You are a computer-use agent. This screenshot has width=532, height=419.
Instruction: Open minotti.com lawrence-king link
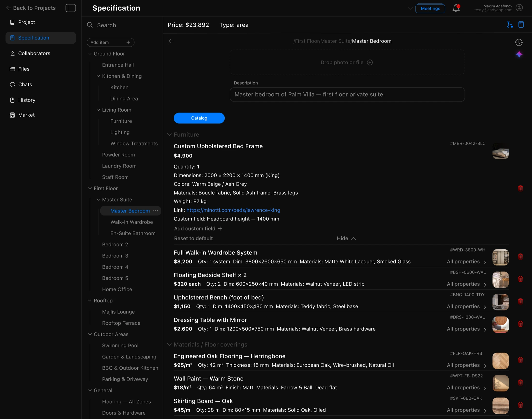pos(233,210)
